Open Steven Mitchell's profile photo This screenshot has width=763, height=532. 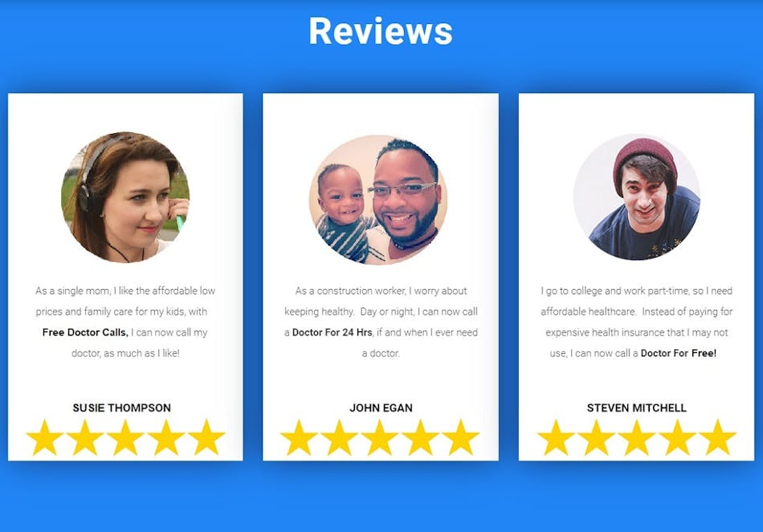[x=637, y=197]
